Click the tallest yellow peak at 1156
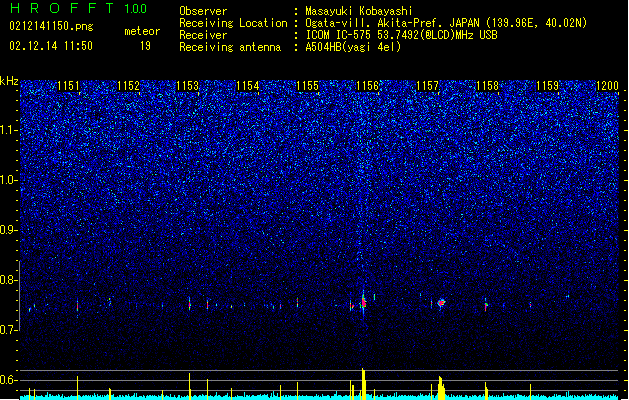This screenshot has height=400, width=629. click(363, 384)
